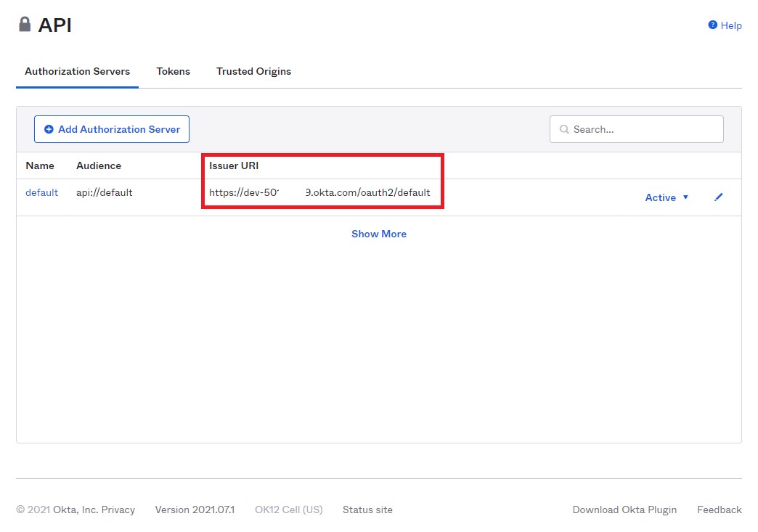Open the Help link

[730, 25]
